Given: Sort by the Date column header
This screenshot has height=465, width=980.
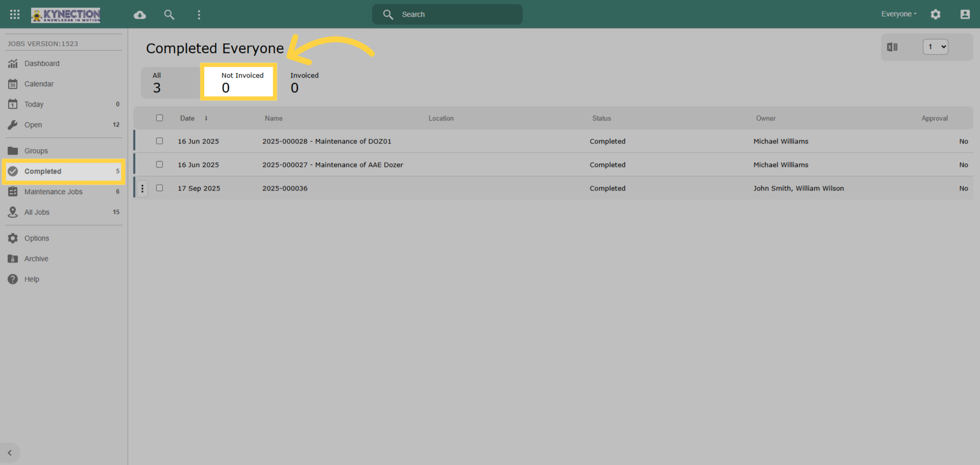Looking at the screenshot, I should [x=187, y=118].
